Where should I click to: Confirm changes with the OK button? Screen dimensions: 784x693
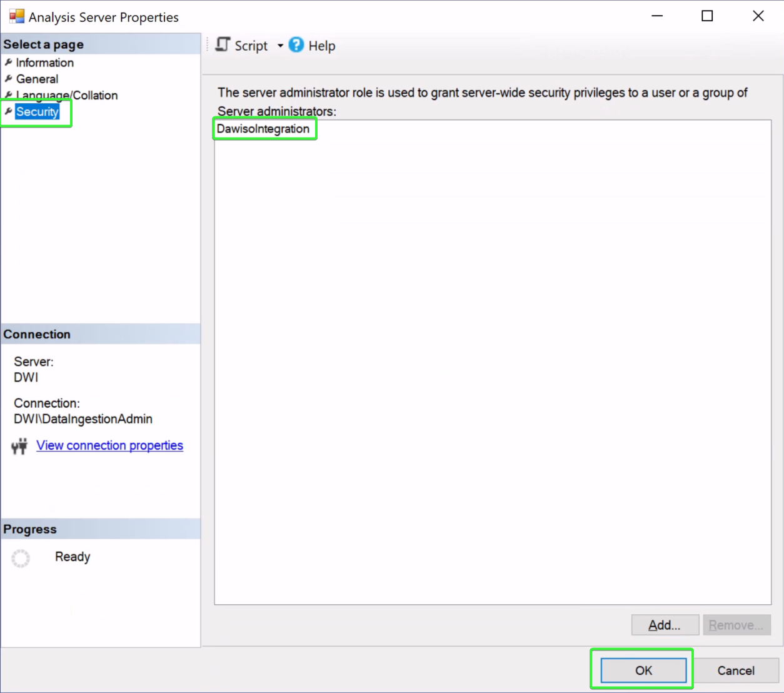[x=643, y=670]
